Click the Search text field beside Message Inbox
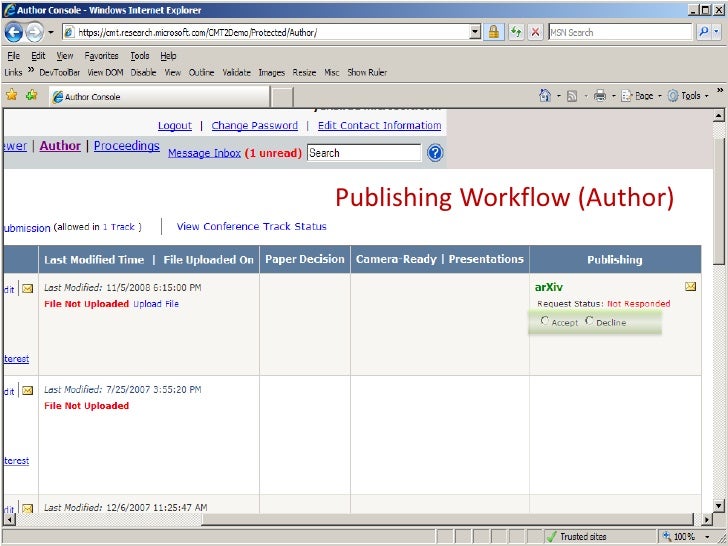Image resolution: width=728 pixels, height=546 pixels. pos(364,153)
